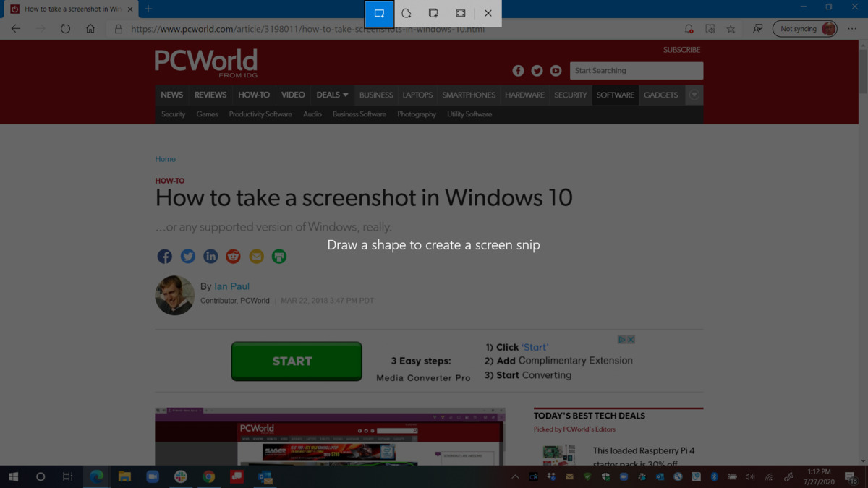Select the Window snip tool

pos(433,12)
